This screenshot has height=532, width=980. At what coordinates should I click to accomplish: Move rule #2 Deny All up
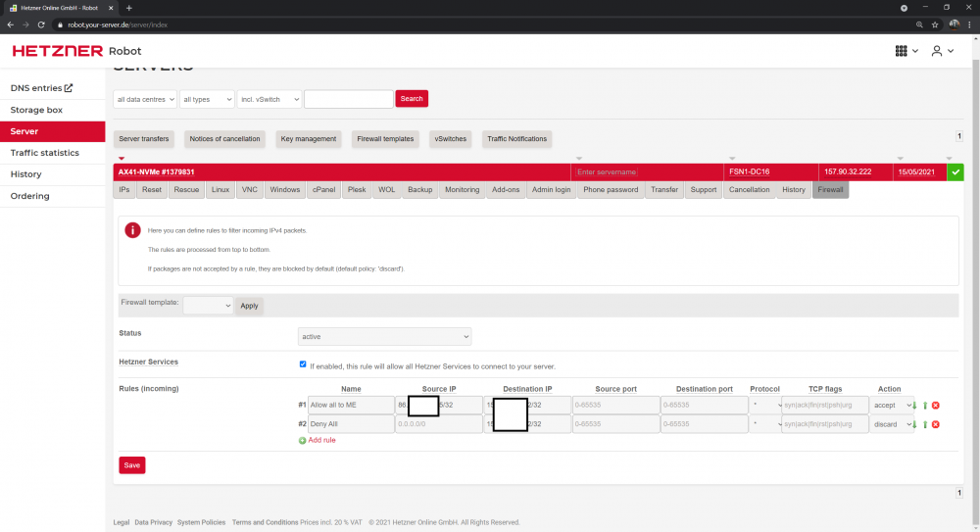(925, 424)
